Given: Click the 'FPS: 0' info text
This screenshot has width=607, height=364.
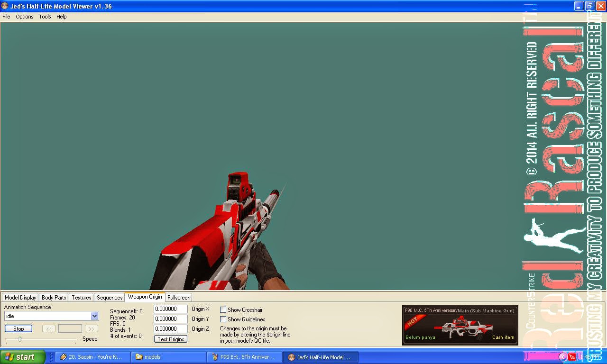Looking at the screenshot, I should click(118, 324).
